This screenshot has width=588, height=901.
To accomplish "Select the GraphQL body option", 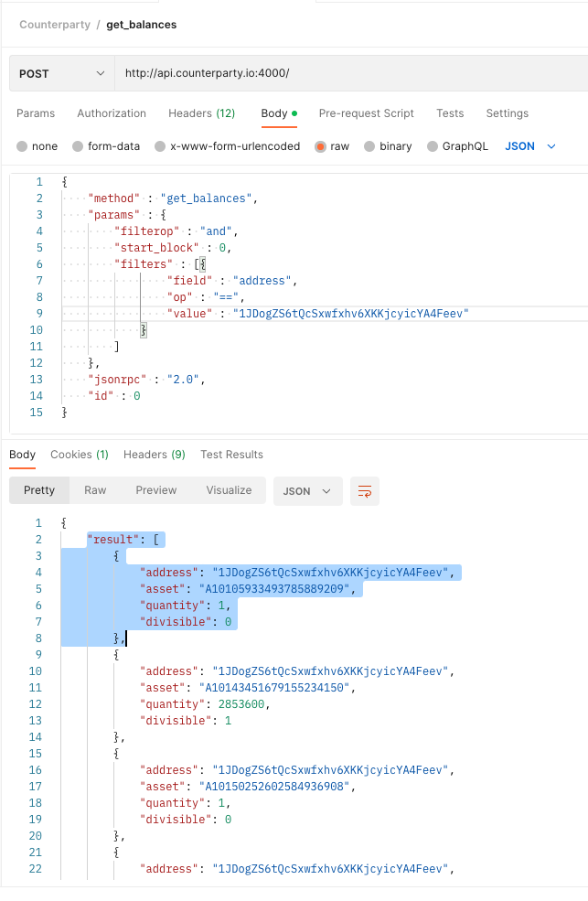I will [433, 146].
